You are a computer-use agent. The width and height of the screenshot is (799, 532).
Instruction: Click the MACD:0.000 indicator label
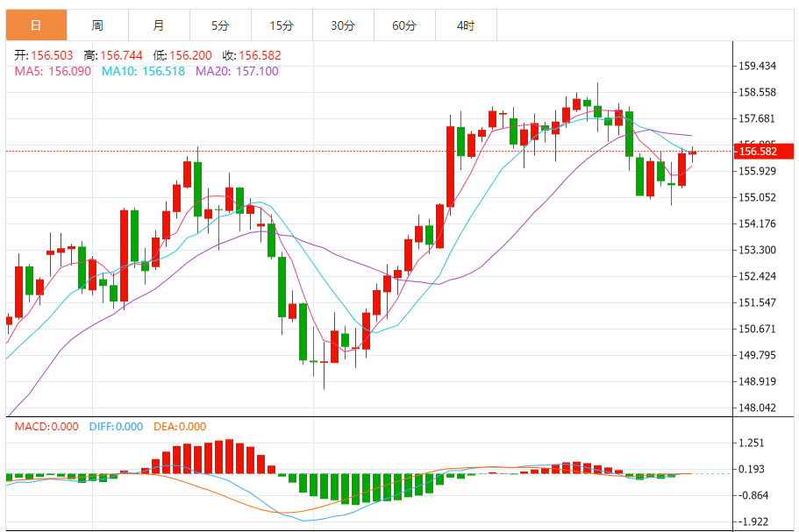pyautogui.click(x=46, y=427)
